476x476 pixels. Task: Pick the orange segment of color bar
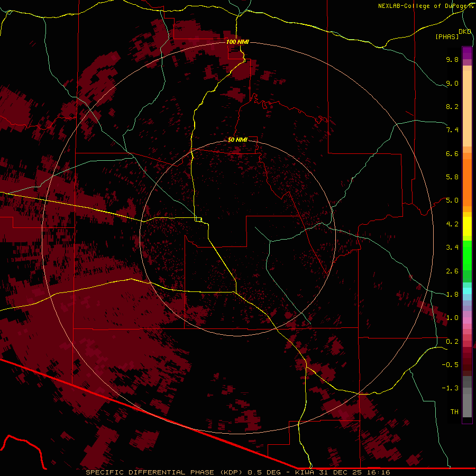coord(467,182)
